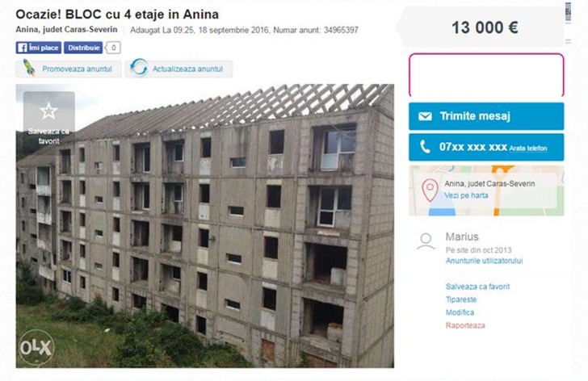Open Anunturile utilizatorului link

pyautogui.click(x=484, y=261)
